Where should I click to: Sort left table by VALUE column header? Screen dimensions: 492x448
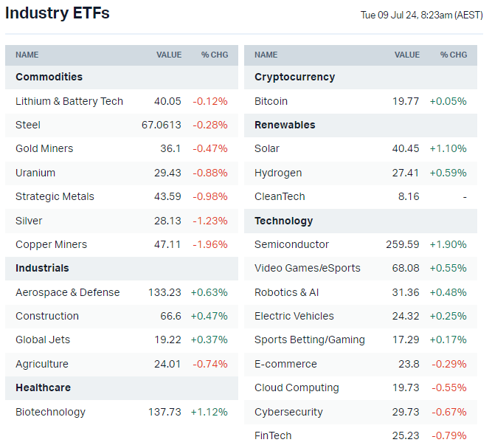[168, 55]
